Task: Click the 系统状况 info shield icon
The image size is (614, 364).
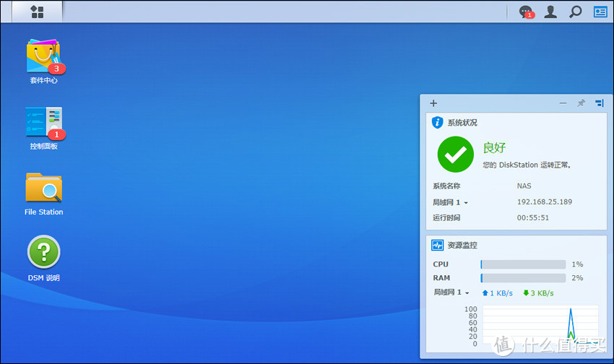Action: [x=438, y=123]
